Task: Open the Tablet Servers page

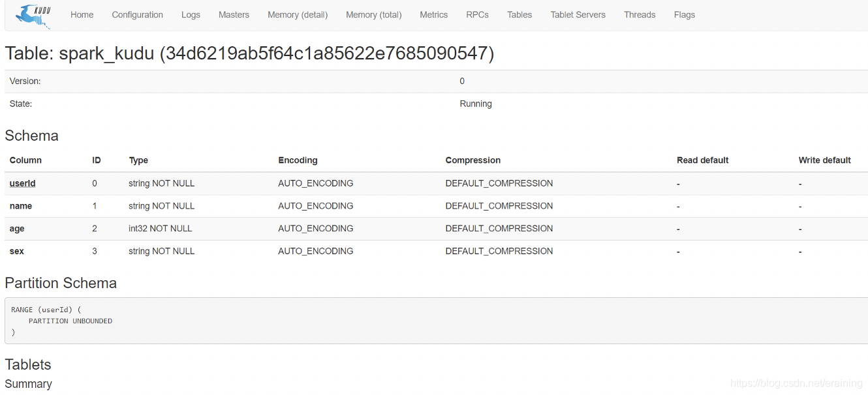Action: (578, 14)
